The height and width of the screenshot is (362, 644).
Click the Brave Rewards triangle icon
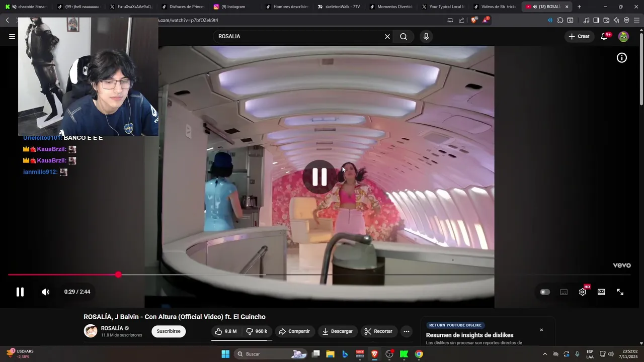(x=486, y=20)
